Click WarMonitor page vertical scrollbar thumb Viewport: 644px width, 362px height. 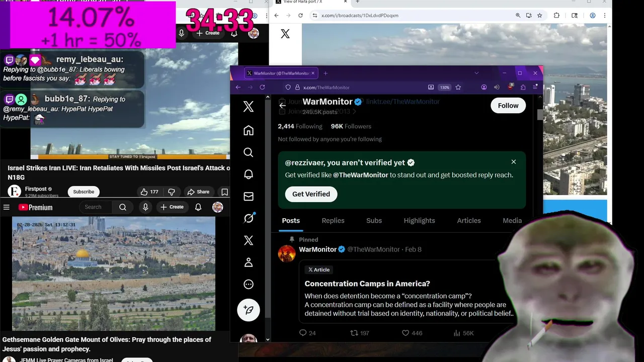(x=540, y=115)
